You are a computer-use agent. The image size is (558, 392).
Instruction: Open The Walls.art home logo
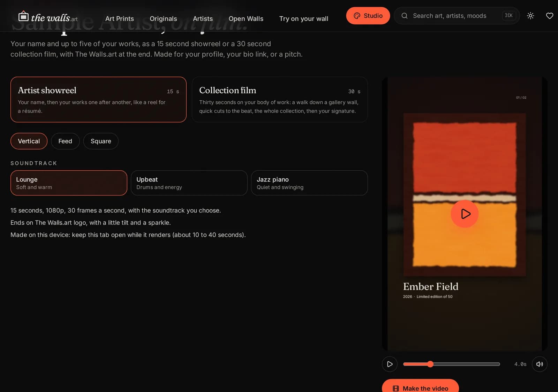[48, 17]
